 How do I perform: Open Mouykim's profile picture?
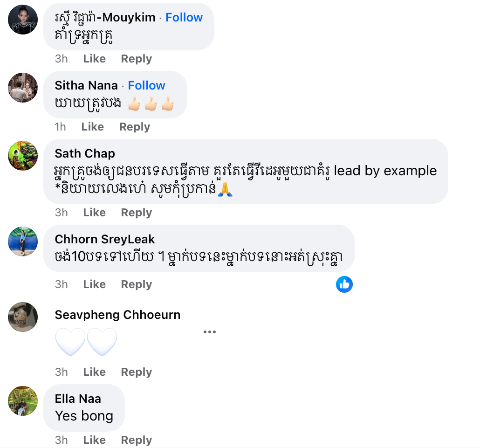[23, 20]
